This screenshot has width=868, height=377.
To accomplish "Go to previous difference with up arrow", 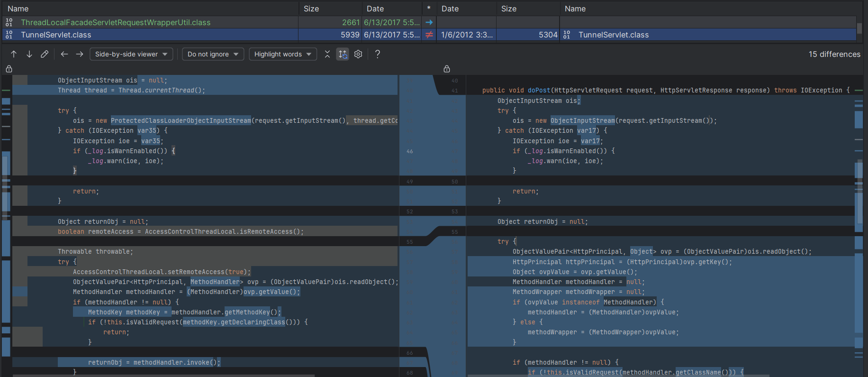I will click(14, 54).
